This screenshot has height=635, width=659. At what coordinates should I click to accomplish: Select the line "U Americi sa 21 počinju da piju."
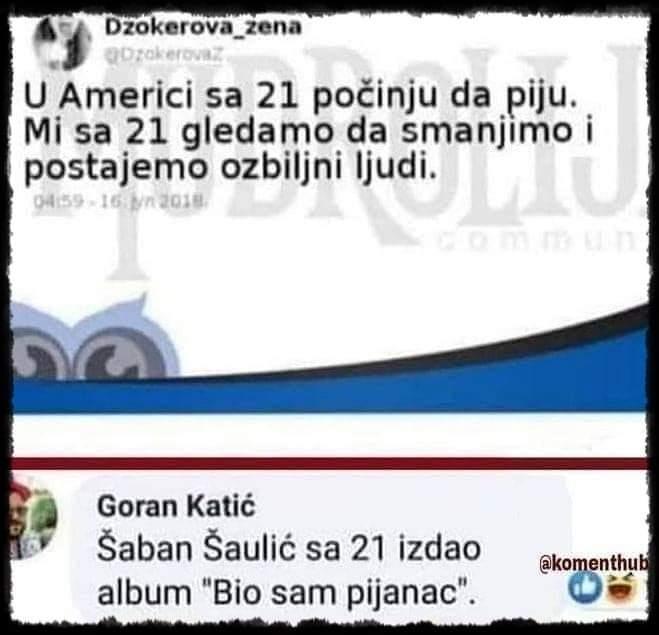point(299,97)
